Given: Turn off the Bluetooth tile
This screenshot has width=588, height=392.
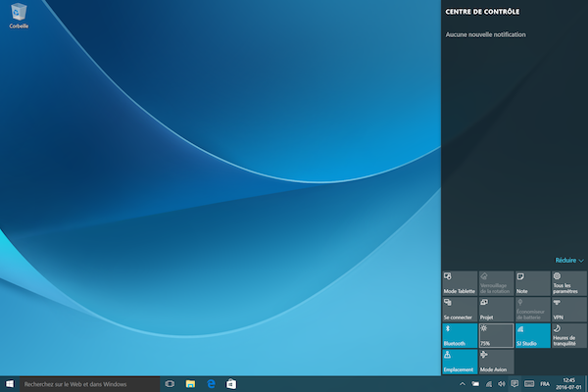Looking at the screenshot, I should click(460, 336).
